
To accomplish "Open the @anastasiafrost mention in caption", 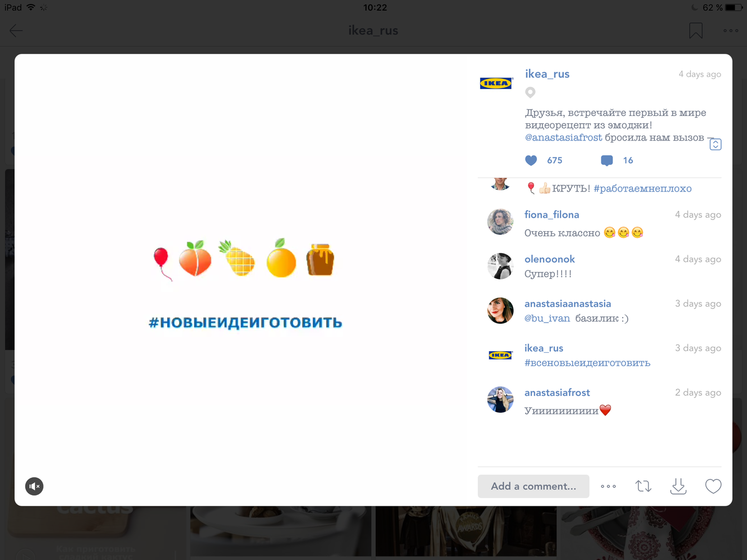I will (563, 138).
